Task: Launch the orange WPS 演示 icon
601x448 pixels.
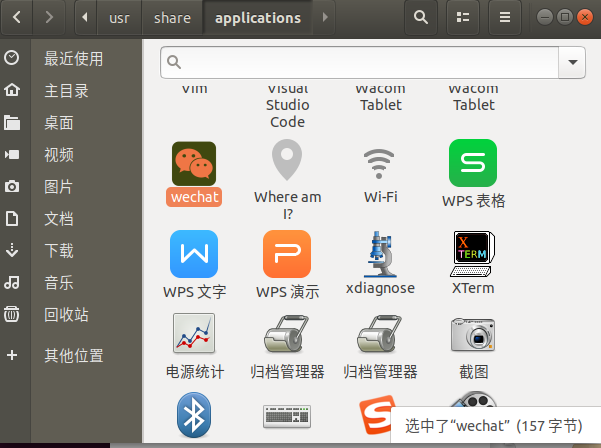Action: click(287, 254)
